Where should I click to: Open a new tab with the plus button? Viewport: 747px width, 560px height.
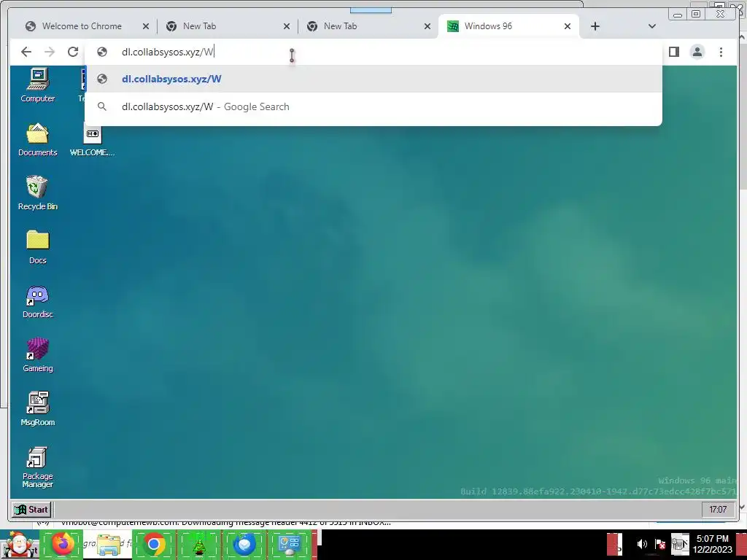(595, 26)
